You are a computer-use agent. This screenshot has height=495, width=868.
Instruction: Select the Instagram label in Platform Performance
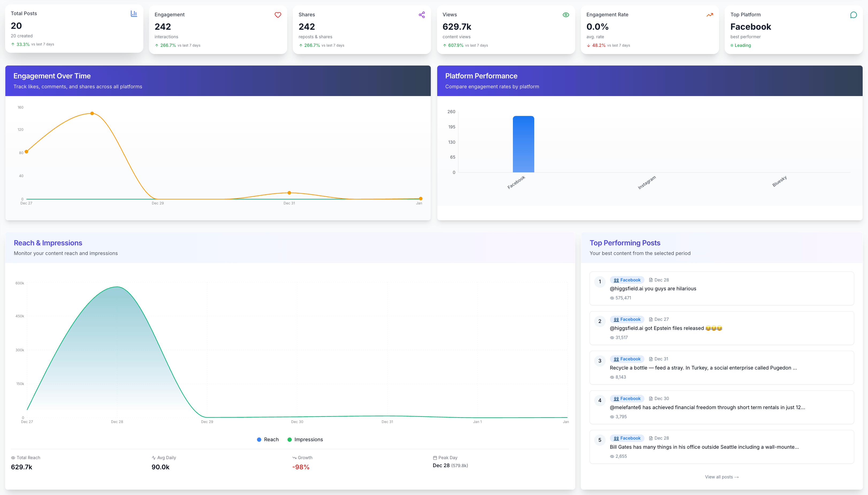point(647,182)
